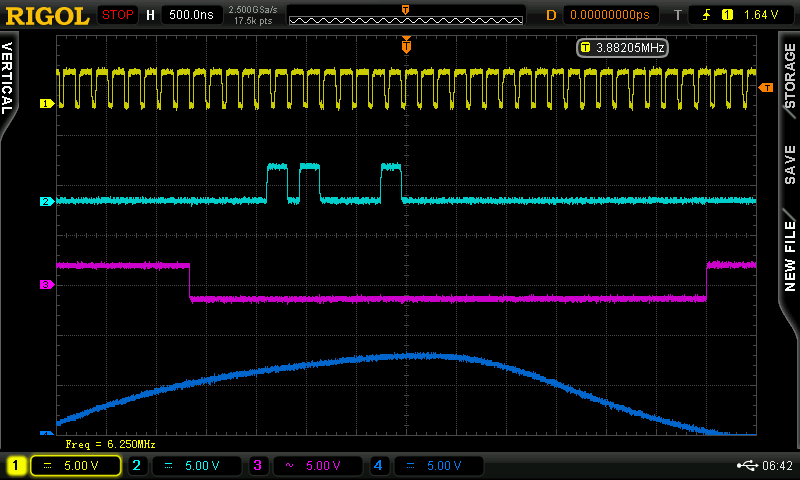Click the cyan channel 2 ground marker
Viewport: 800px width, 480px height.
coord(47,201)
